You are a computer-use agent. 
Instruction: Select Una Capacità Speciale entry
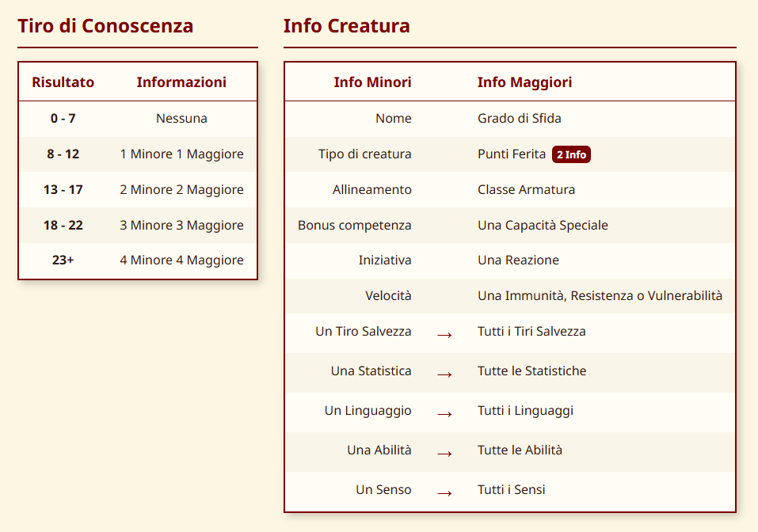(543, 226)
